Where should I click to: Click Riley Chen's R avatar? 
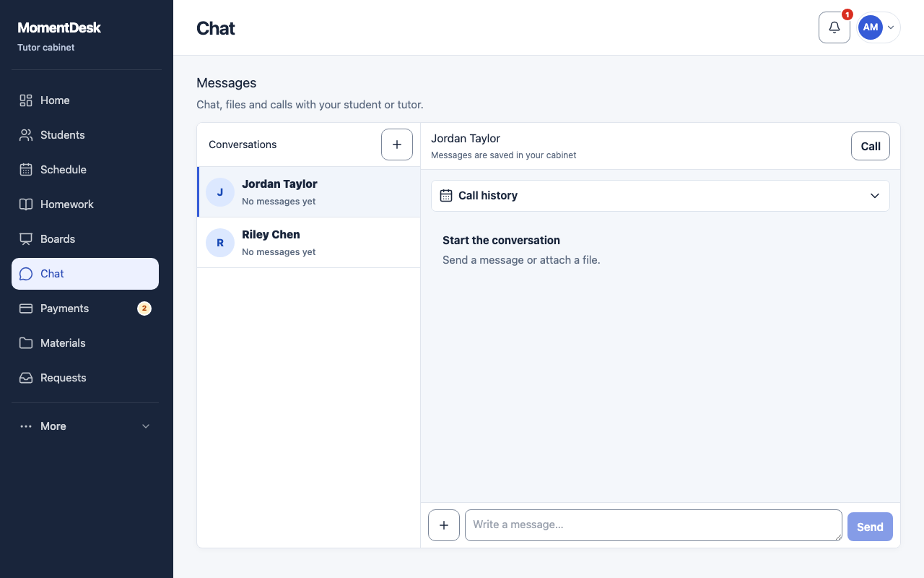pos(220,243)
